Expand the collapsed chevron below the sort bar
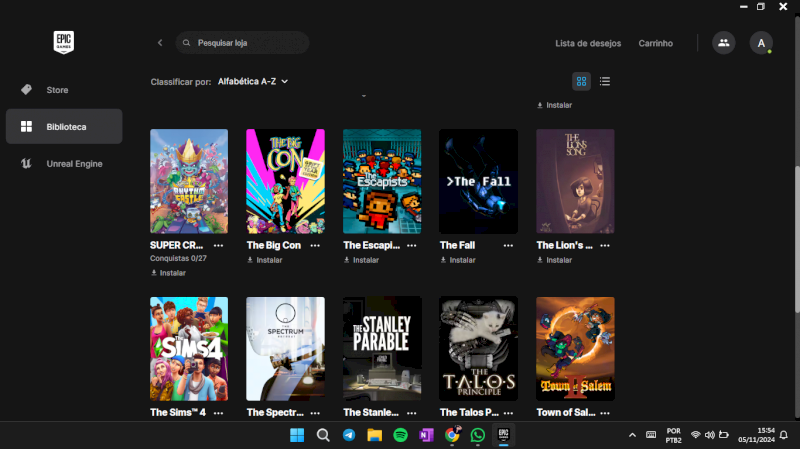 coord(363,96)
